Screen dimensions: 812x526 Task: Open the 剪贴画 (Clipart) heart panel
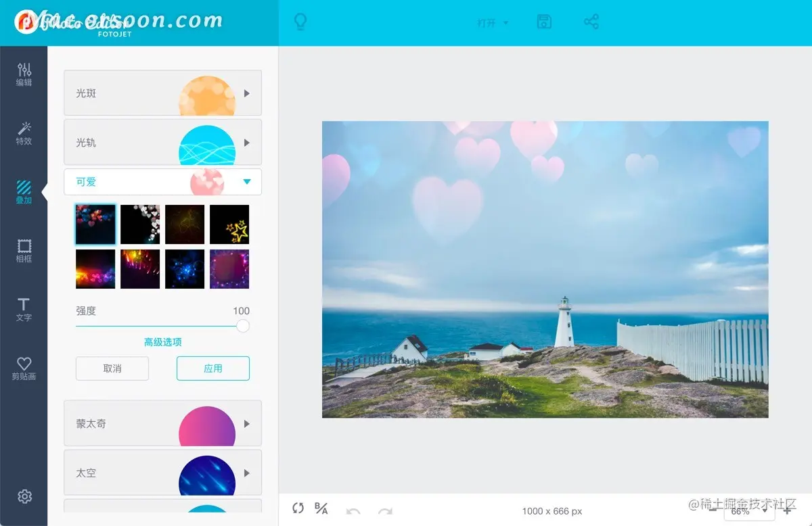pyautogui.click(x=24, y=368)
